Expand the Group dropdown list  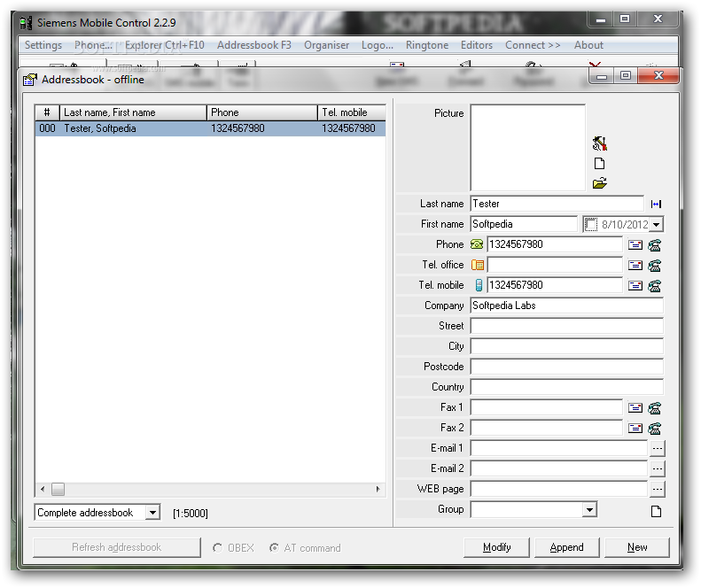(589, 509)
